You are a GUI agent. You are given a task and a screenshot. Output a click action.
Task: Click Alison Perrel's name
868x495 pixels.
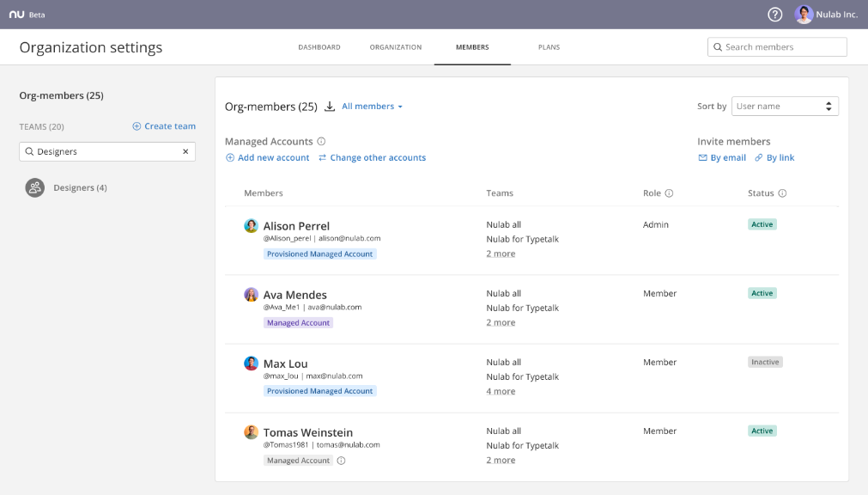[296, 226]
